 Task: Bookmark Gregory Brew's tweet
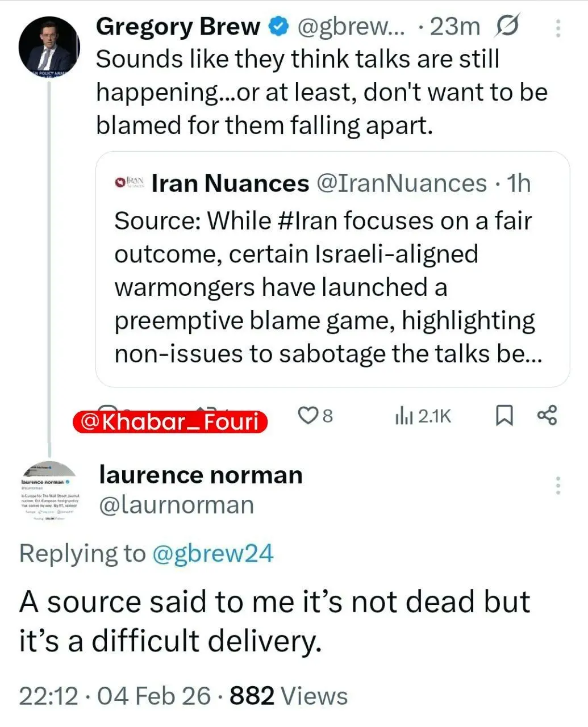pyautogui.click(x=504, y=416)
